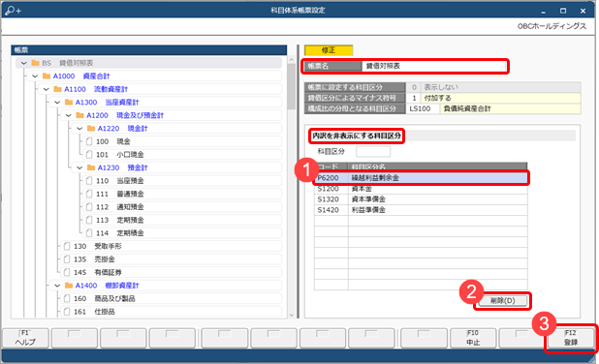
Task: Click the A1220 現金計 folder icon
Action: (91, 128)
